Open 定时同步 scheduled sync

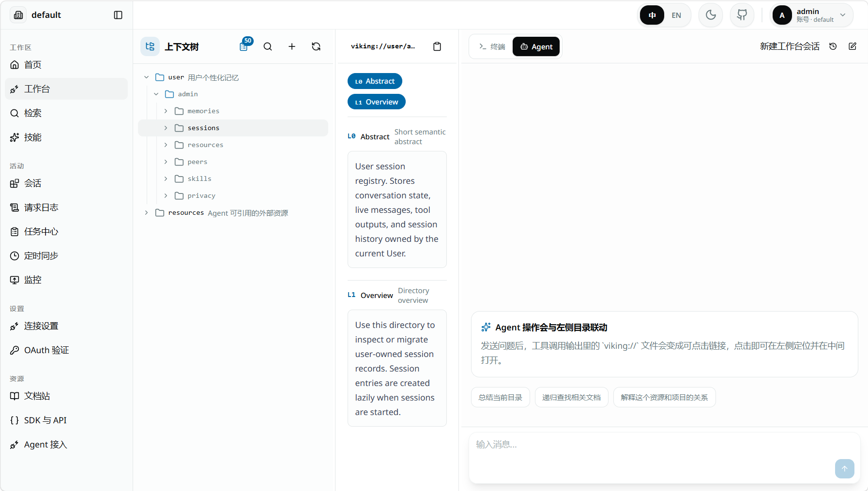click(x=66, y=256)
